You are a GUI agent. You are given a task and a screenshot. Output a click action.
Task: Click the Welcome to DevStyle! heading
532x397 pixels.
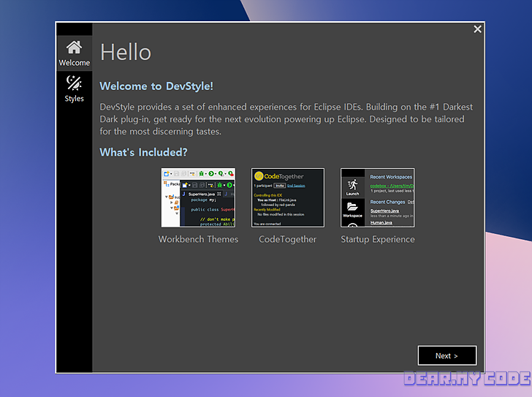point(156,86)
